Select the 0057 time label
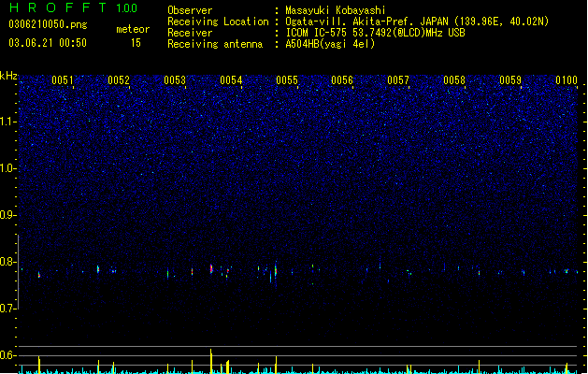 pyautogui.click(x=398, y=80)
